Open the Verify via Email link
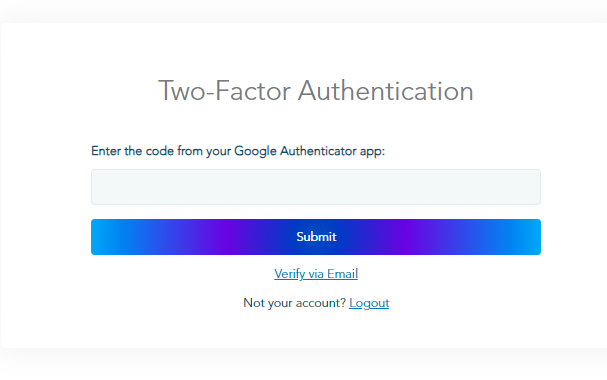 (x=316, y=274)
